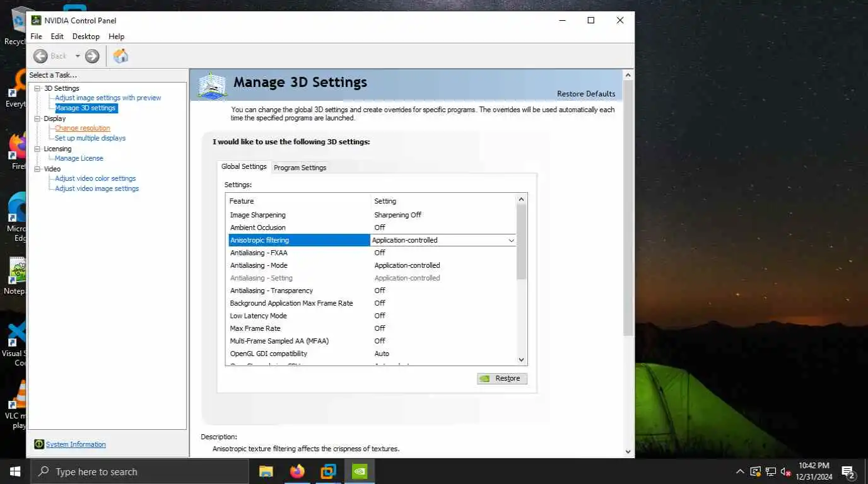Screen dimensions: 868x484
Task: Select the Antialiasing - FXAA row
Action: (x=372, y=253)
